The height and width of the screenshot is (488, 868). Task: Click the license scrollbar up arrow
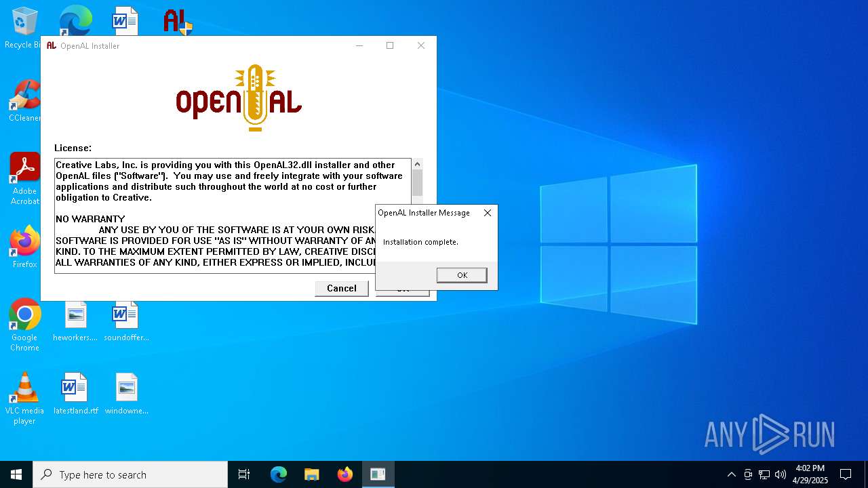(417, 164)
